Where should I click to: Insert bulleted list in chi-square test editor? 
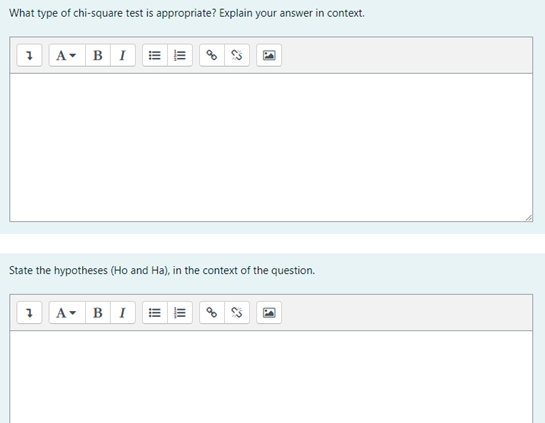coord(155,55)
